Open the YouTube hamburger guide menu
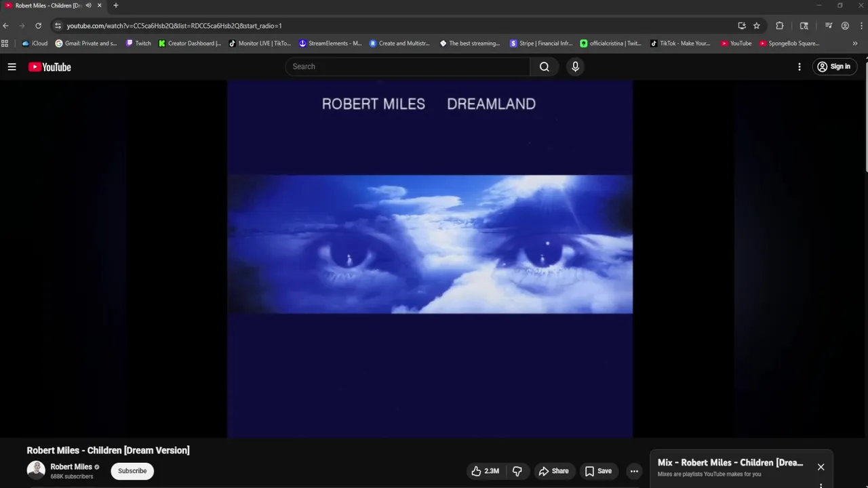Viewport: 868px width, 488px height. tap(12, 66)
